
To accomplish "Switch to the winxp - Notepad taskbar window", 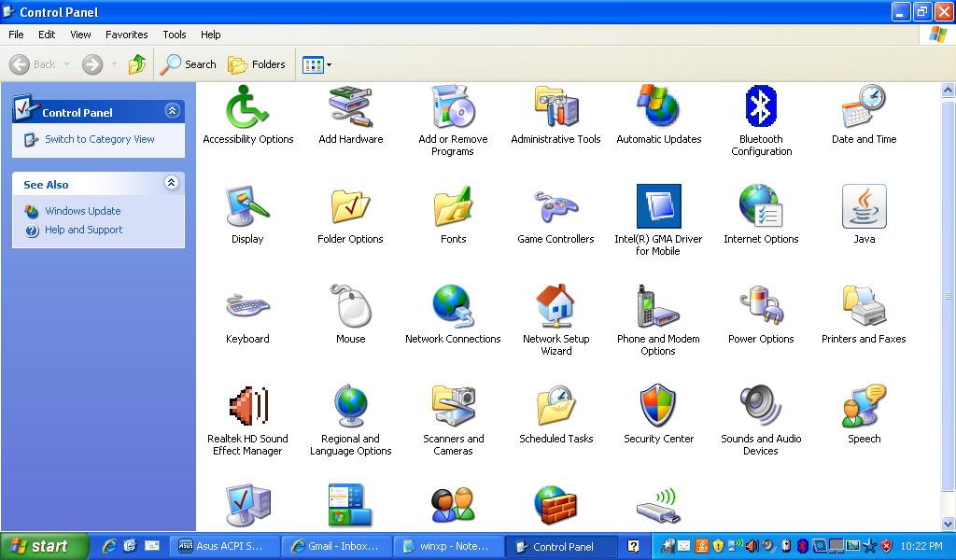I will click(x=449, y=546).
